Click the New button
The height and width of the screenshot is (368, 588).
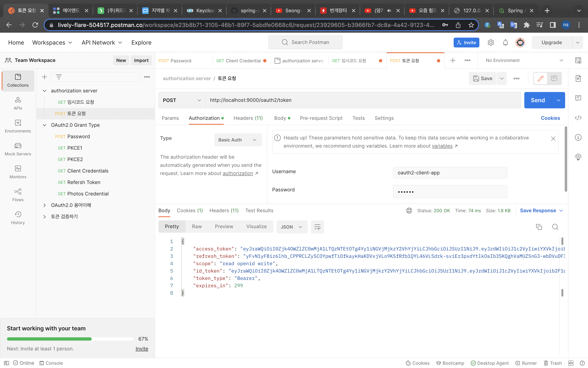point(121,60)
